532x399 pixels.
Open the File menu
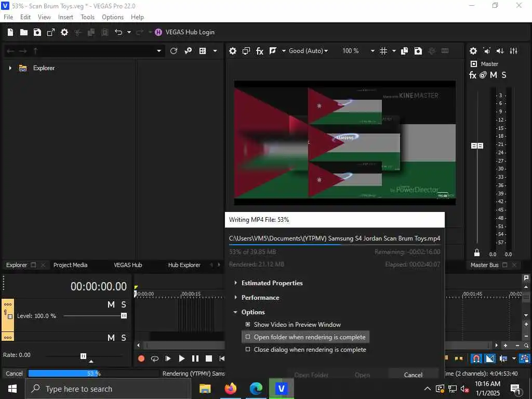[x=8, y=17]
